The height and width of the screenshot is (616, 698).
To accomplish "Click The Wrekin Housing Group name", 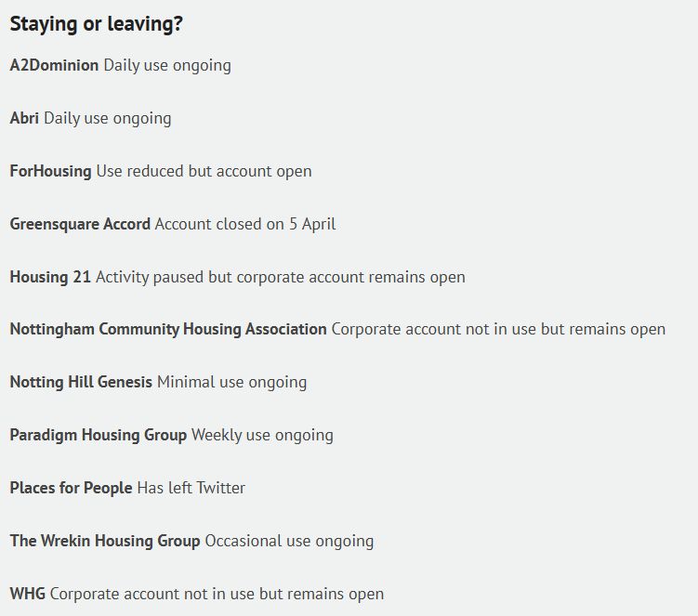I will (105, 541).
